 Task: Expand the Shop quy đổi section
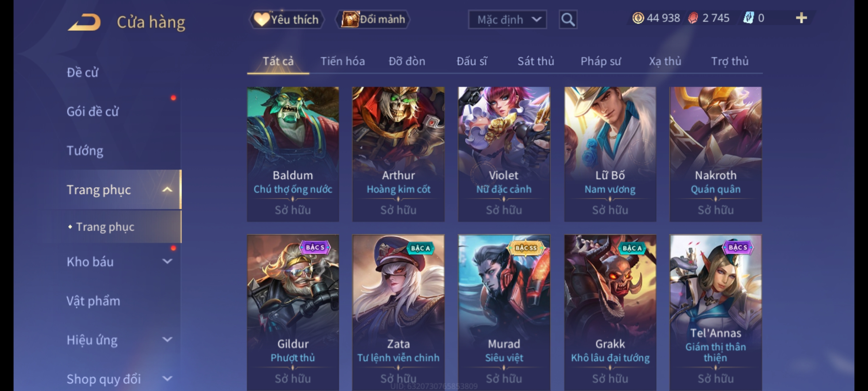tap(167, 379)
